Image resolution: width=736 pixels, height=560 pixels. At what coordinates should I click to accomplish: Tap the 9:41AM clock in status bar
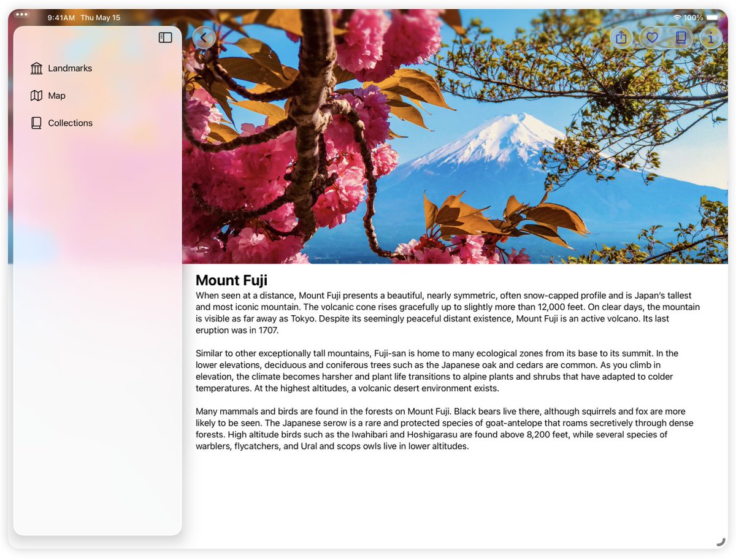61,18
